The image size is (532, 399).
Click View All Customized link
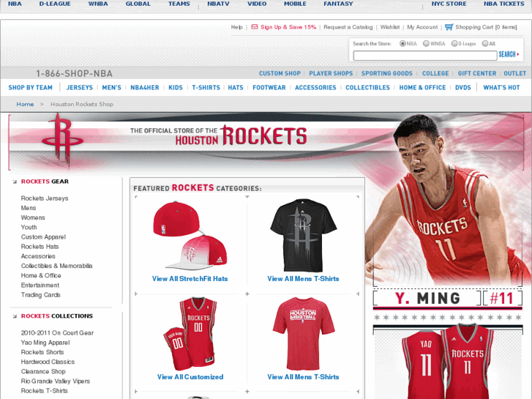click(190, 377)
